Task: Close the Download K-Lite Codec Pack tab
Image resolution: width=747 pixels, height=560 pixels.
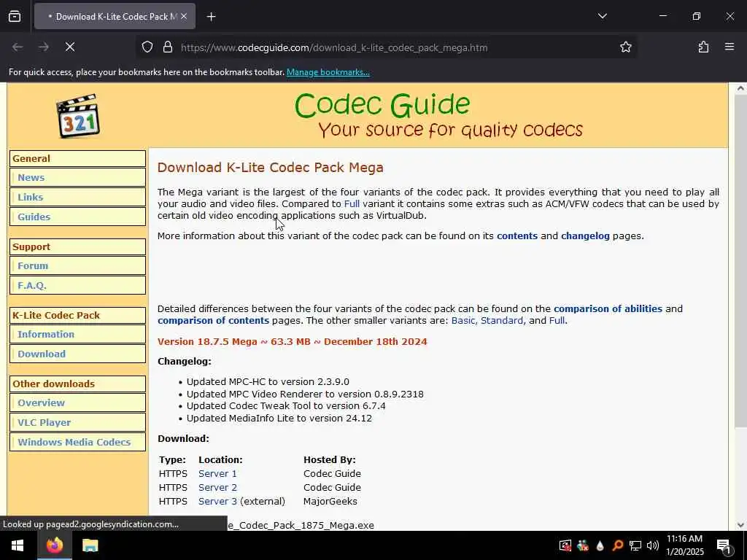Action: click(184, 16)
